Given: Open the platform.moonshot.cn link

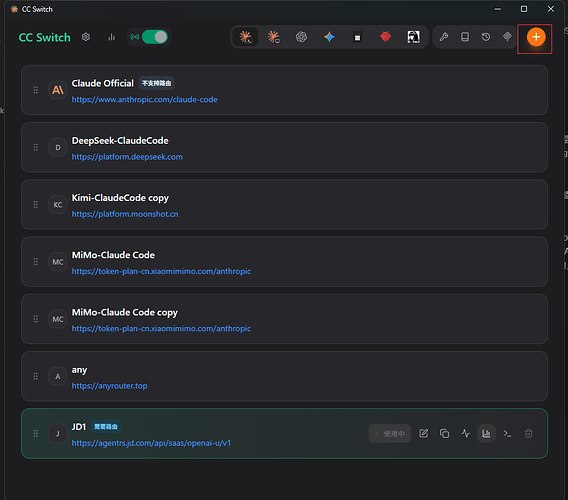Looking at the screenshot, I should click(x=125, y=214).
